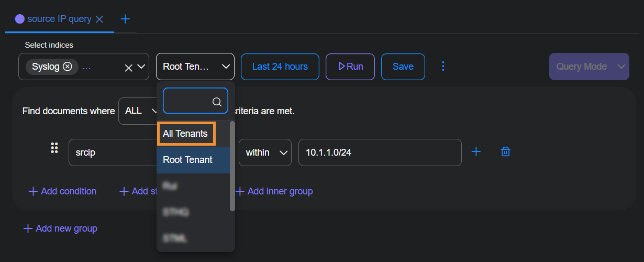Click the tenant search field

[x=188, y=101]
